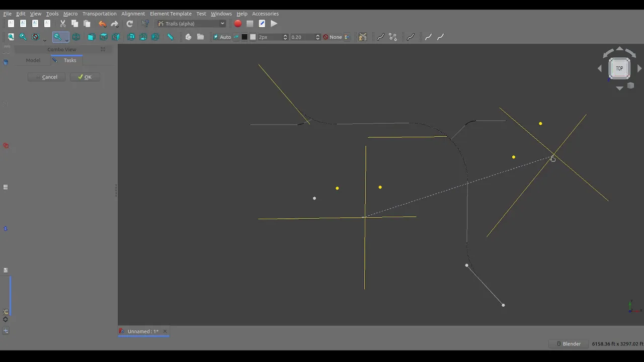Confirm with the OK button
The height and width of the screenshot is (362, 644).
pyautogui.click(x=85, y=77)
